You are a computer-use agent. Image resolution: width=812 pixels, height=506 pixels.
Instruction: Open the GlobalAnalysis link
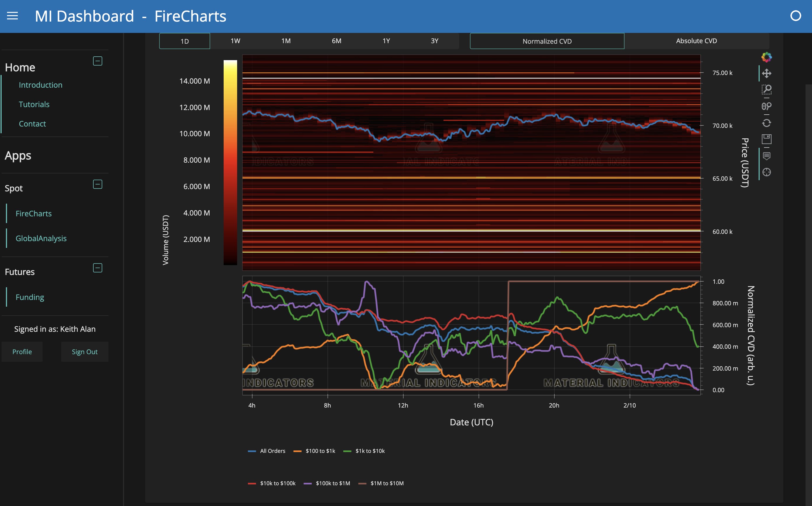click(41, 238)
